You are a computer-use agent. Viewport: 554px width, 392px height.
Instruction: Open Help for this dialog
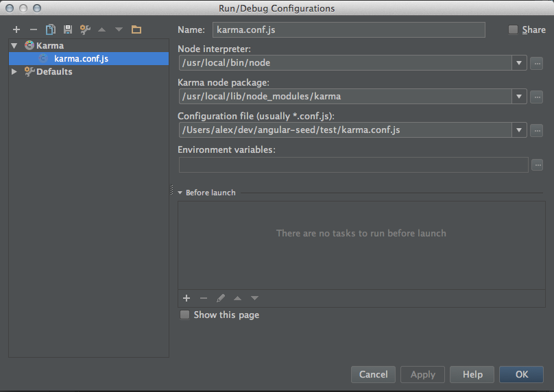click(x=472, y=374)
